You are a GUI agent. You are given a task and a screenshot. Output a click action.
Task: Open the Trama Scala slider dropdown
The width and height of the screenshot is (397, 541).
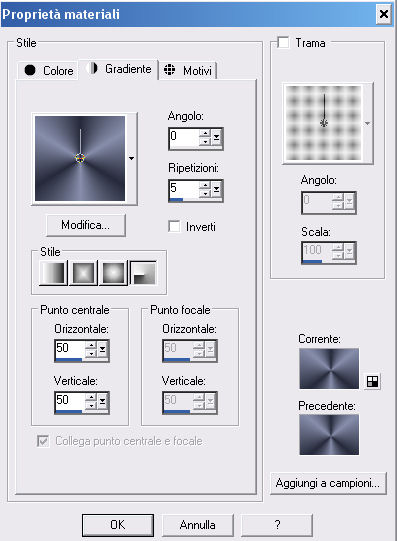(349, 252)
